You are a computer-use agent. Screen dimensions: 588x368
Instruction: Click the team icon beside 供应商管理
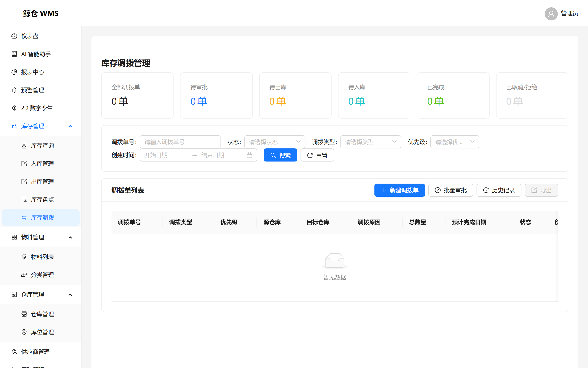pos(14,352)
